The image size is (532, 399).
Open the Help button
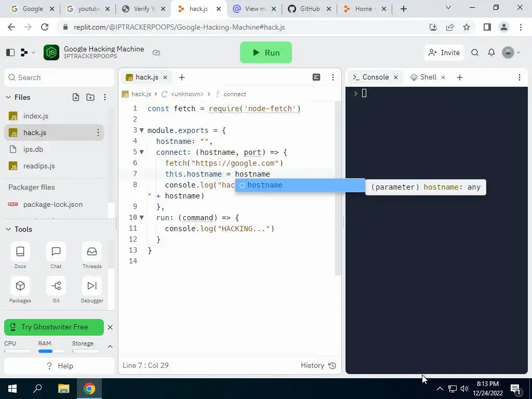coord(59,366)
